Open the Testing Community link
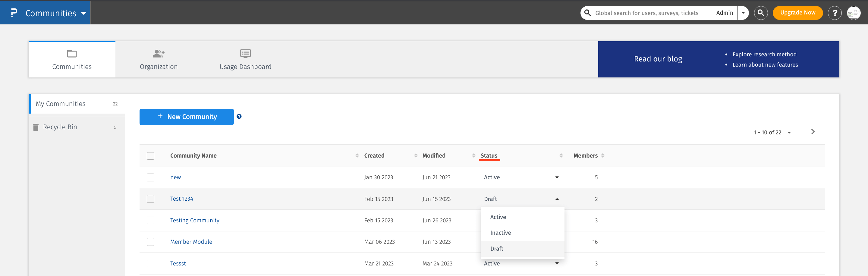Screen dimensions: 868x276 (x=194, y=220)
